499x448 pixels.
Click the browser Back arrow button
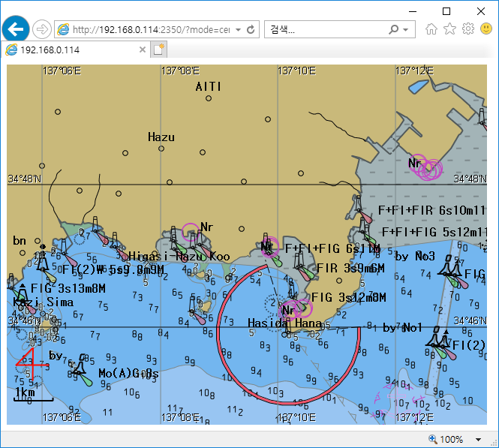(x=15, y=29)
